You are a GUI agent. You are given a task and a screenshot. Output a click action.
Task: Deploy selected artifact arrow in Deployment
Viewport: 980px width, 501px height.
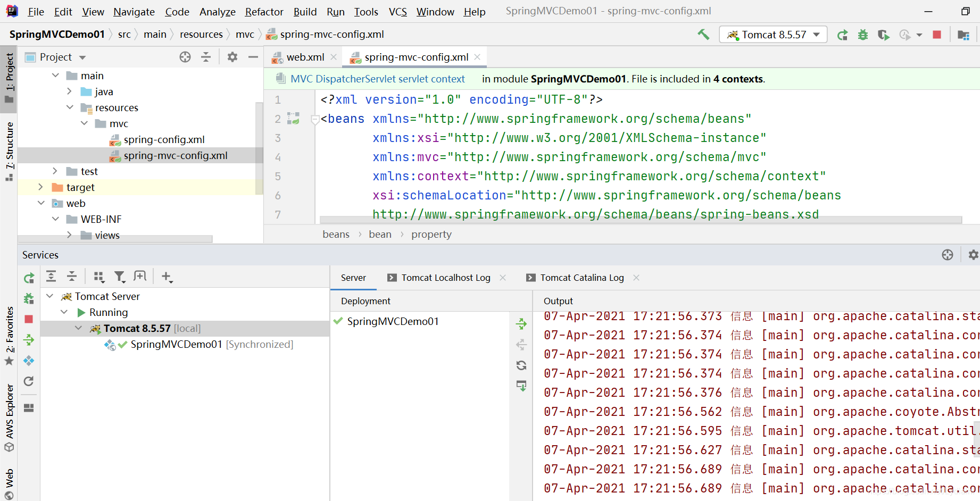point(521,323)
